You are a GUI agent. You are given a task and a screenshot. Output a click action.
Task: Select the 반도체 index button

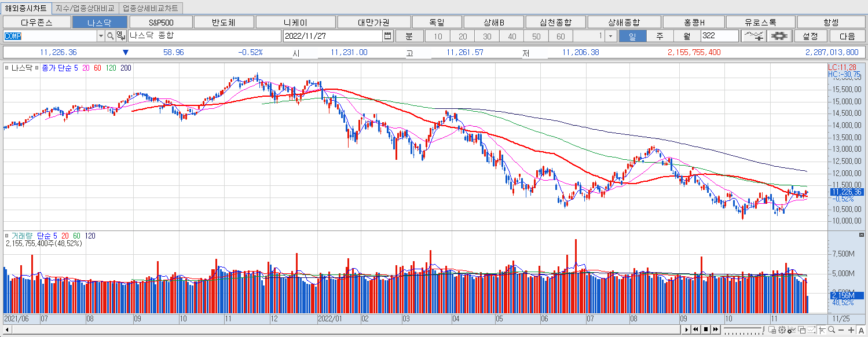[224, 22]
